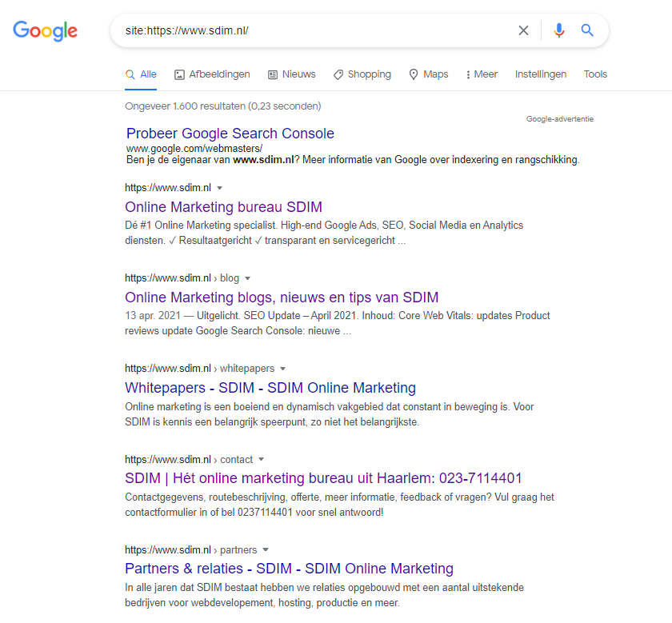
Task: Click the blue magnifier to search again
Action: click(587, 30)
